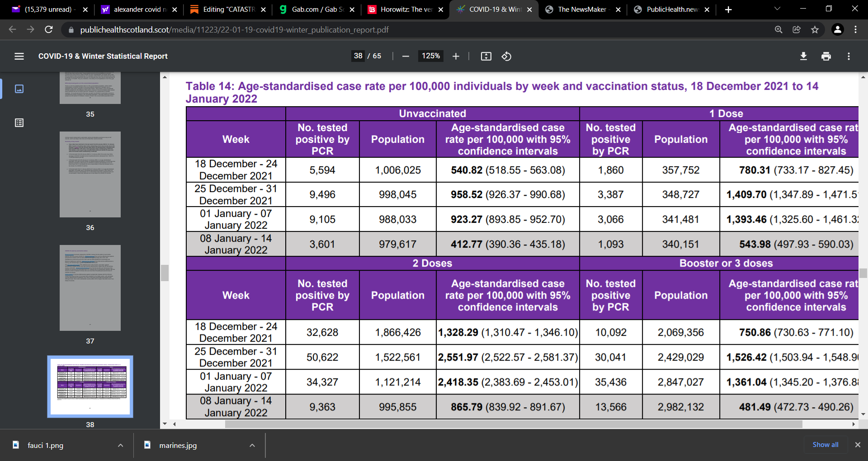The width and height of the screenshot is (868, 461).
Task: Expand options for marines.jpg download
Action: coord(252,445)
